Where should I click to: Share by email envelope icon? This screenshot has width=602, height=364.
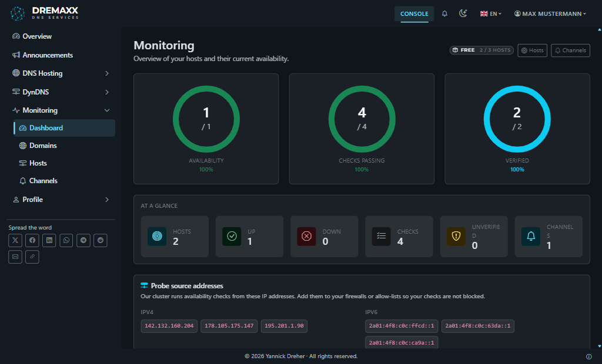(x=15, y=257)
